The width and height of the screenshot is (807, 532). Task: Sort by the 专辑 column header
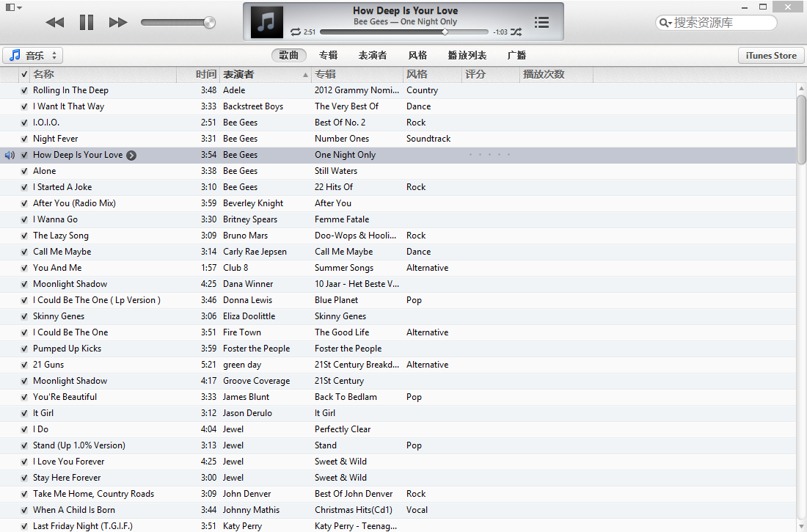(357, 74)
